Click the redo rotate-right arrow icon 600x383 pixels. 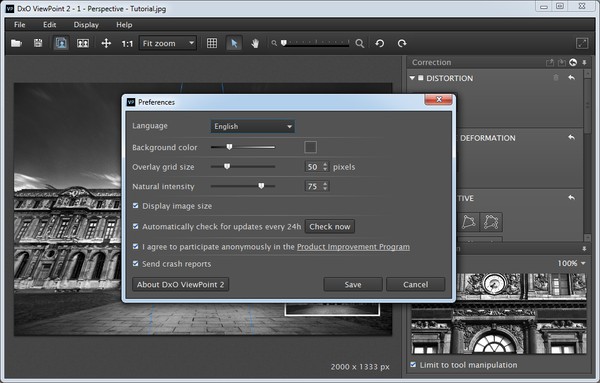pos(401,43)
